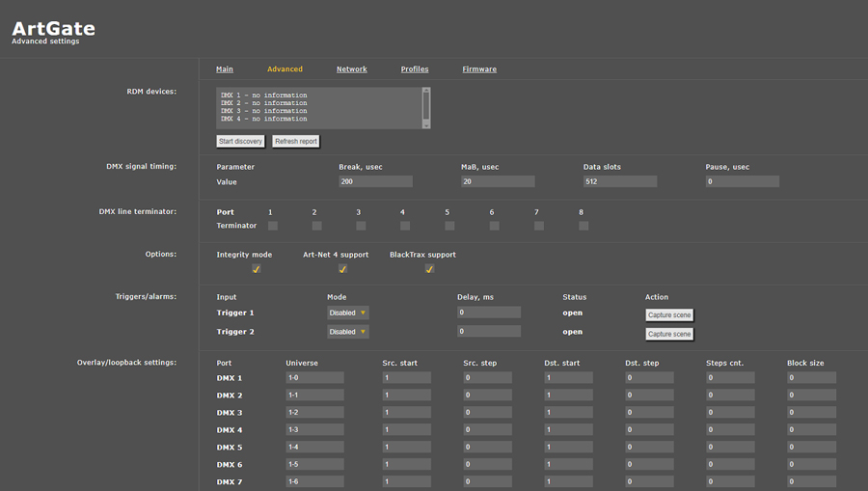Image resolution: width=868 pixels, height=491 pixels.
Task: Click DMX 1 Dst. start field
Action: 568,377
